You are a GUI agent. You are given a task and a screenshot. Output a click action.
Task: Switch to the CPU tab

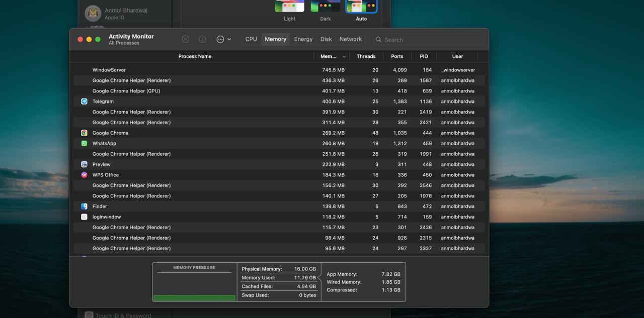[251, 39]
